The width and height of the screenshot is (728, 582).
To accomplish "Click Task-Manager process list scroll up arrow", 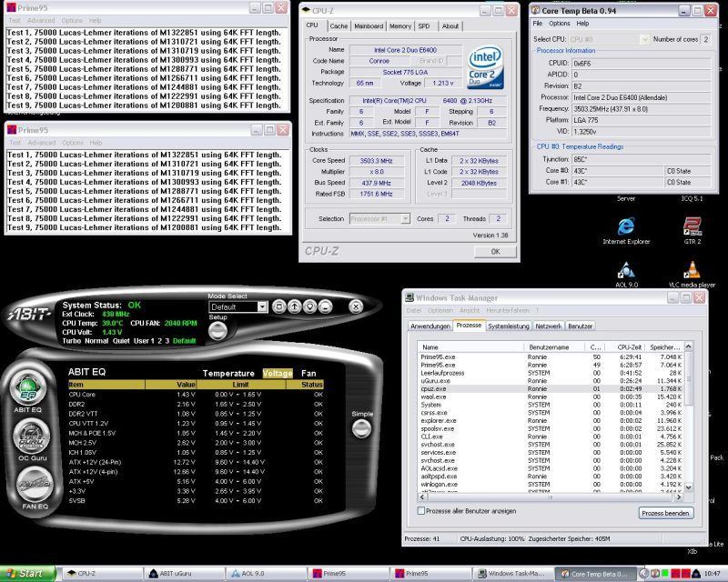I will (689, 346).
